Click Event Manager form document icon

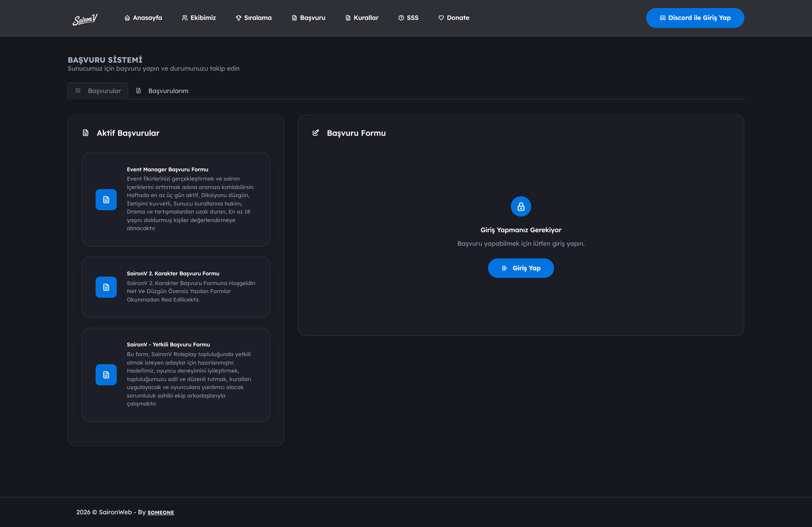tap(106, 200)
